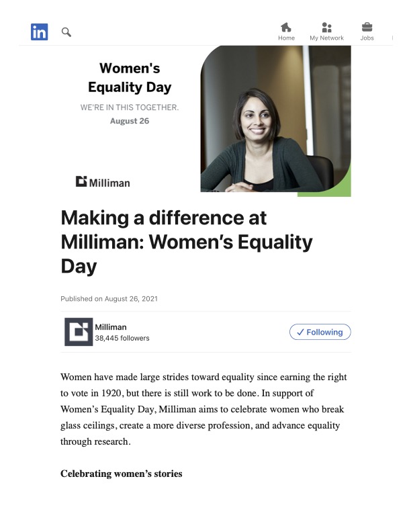
Task: Click the WE'RE IN THIS TOGETHER banner text
Action: (130, 107)
